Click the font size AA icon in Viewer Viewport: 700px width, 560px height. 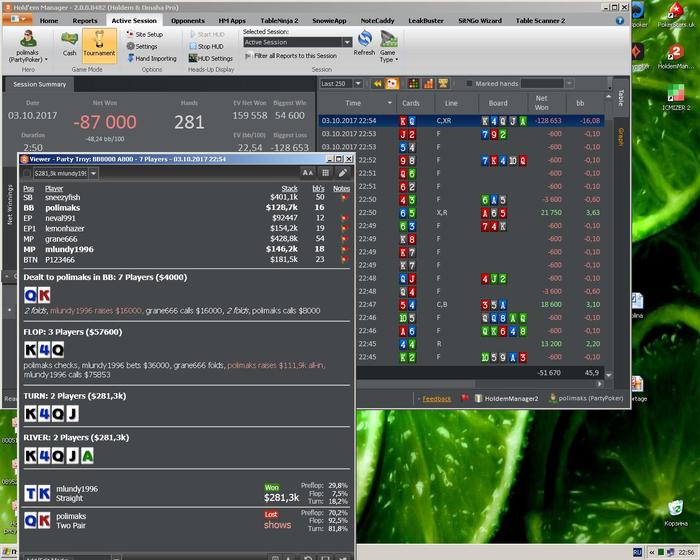(307, 173)
